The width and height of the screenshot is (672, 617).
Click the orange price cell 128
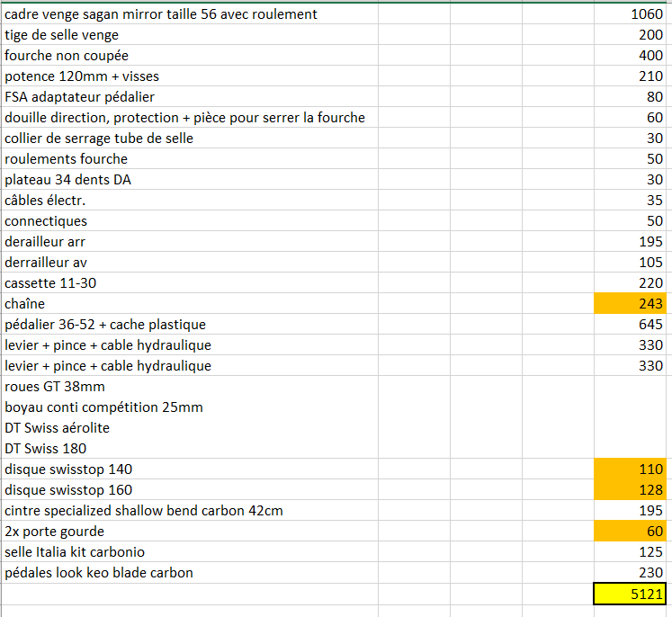click(x=630, y=490)
